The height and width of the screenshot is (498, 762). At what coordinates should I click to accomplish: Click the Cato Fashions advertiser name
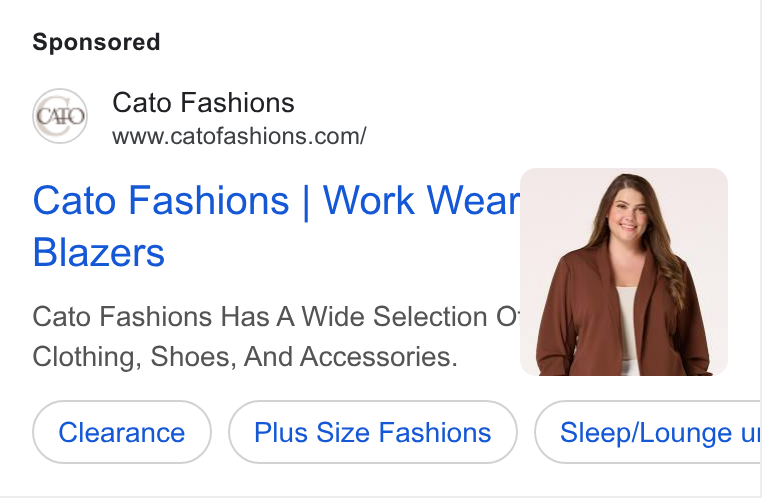[x=203, y=103]
